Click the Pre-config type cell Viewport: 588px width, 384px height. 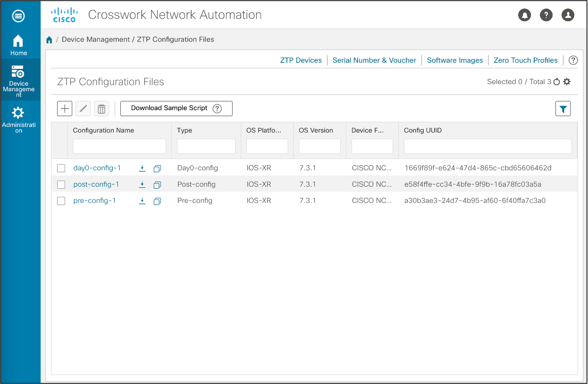click(x=195, y=200)
